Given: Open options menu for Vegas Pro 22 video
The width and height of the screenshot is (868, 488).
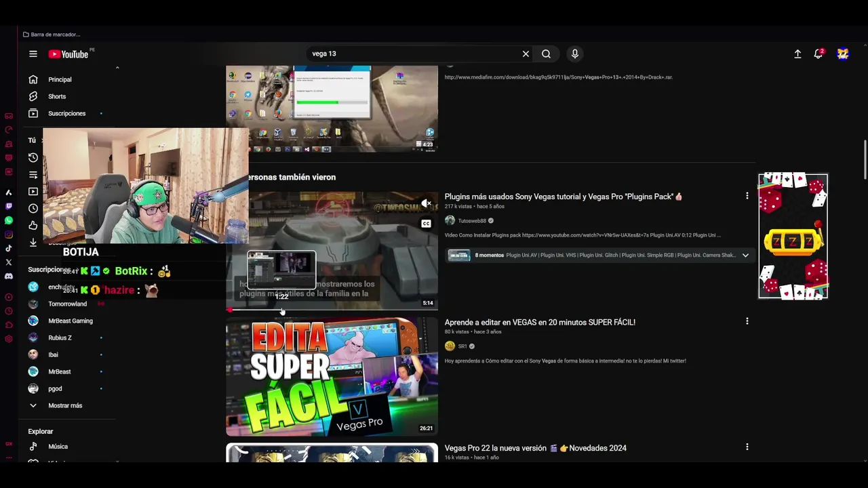Looking at the screenshot, I should click(747, 447).
